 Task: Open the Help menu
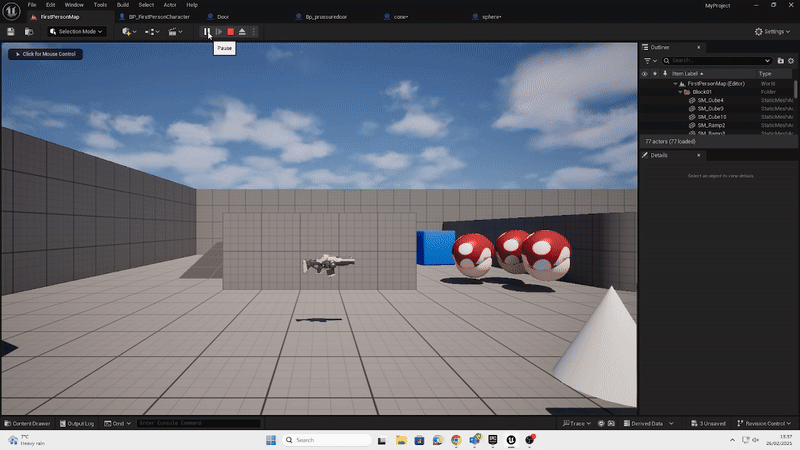(192, 5)
